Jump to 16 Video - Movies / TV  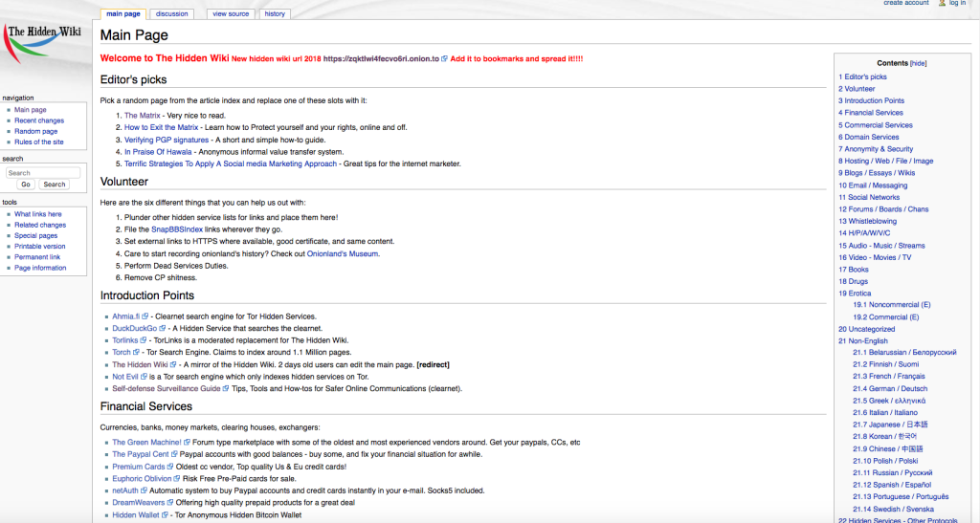[x=875, y=257]
